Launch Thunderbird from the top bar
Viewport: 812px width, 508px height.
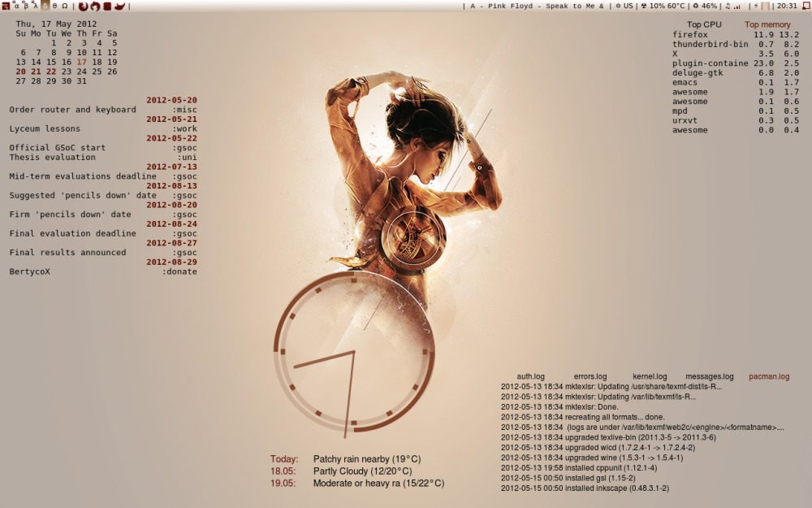[x=95, y=7]
